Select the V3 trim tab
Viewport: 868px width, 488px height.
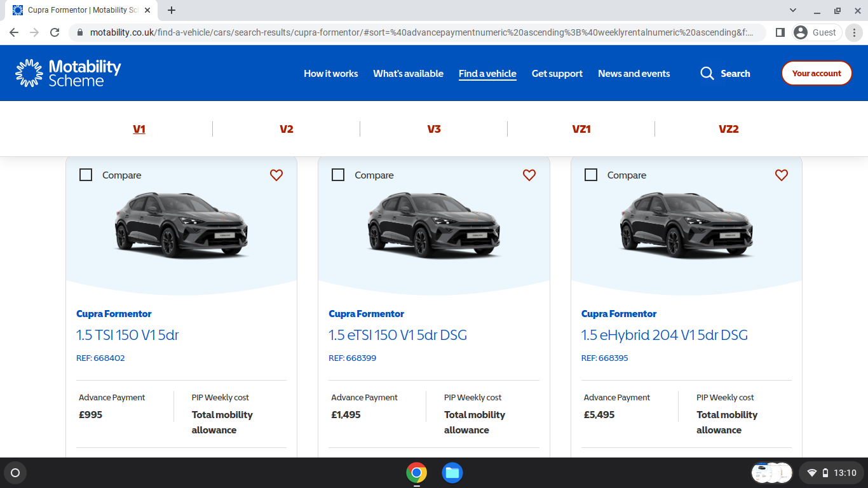pos(434,129)
